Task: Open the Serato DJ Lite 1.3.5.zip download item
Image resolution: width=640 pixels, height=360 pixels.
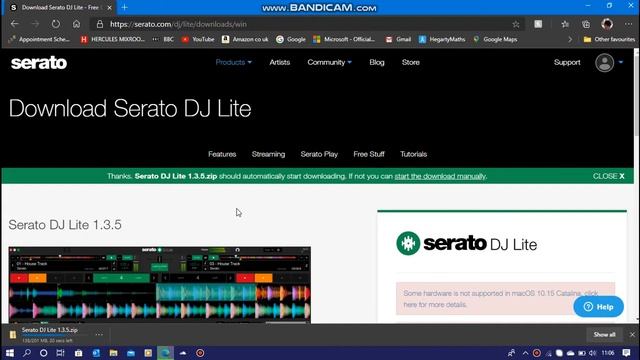Action: pyautogui.click(x=49, y=334)
